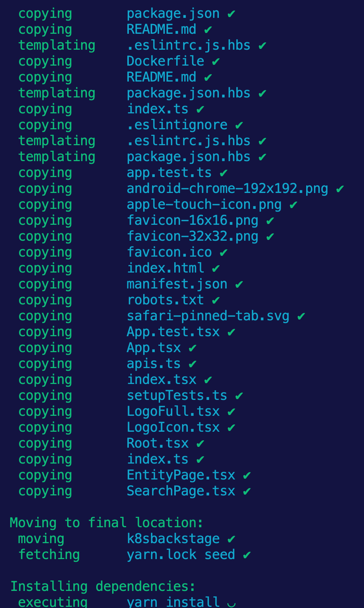Click the checkmark after k8sbackstage
Image resolution: width=364 pixels, height=608 pixels.
[231, 539]
